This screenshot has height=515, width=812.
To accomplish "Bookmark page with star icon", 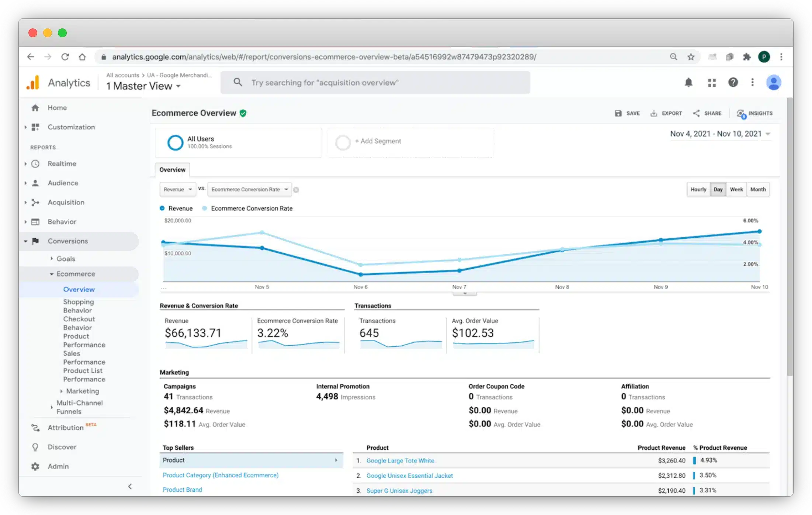I will (x=691, y=57).
